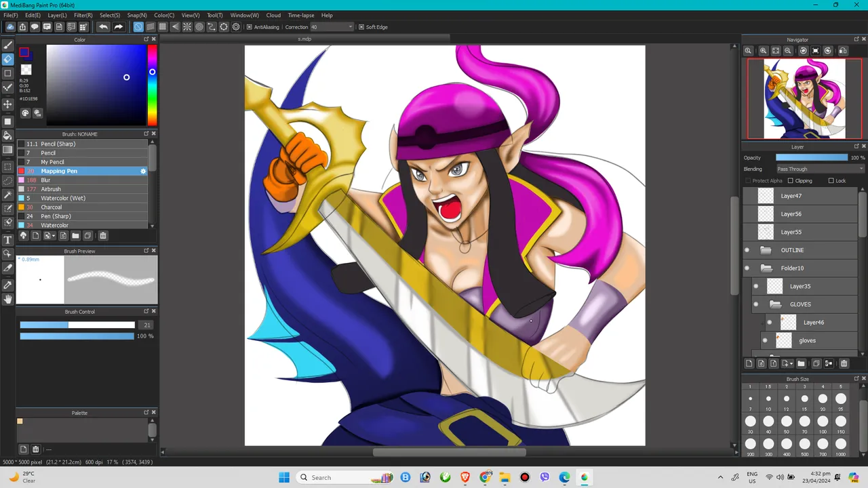The height and width of the screenshot is (488, 868).
Task: Click the Navigator artwork thumbnail
Action: pyautogui.click(x=804, y=98)
